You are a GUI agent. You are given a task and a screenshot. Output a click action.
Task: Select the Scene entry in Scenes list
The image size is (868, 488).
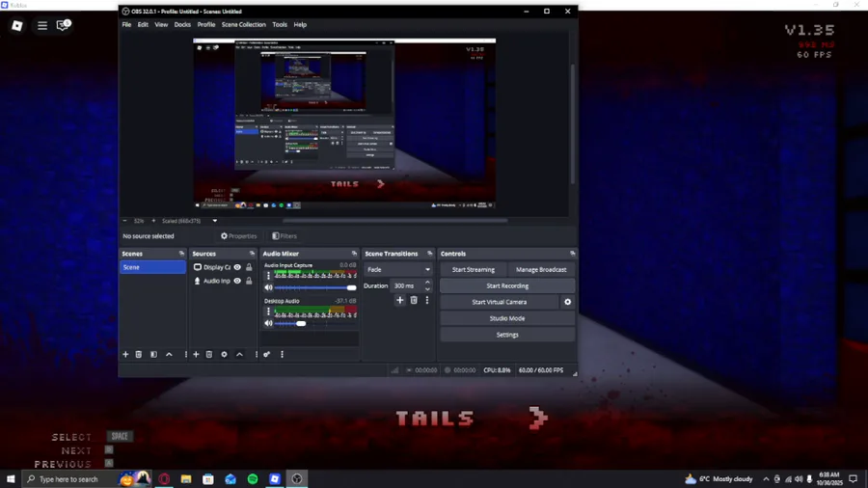(x=152, y=267)
